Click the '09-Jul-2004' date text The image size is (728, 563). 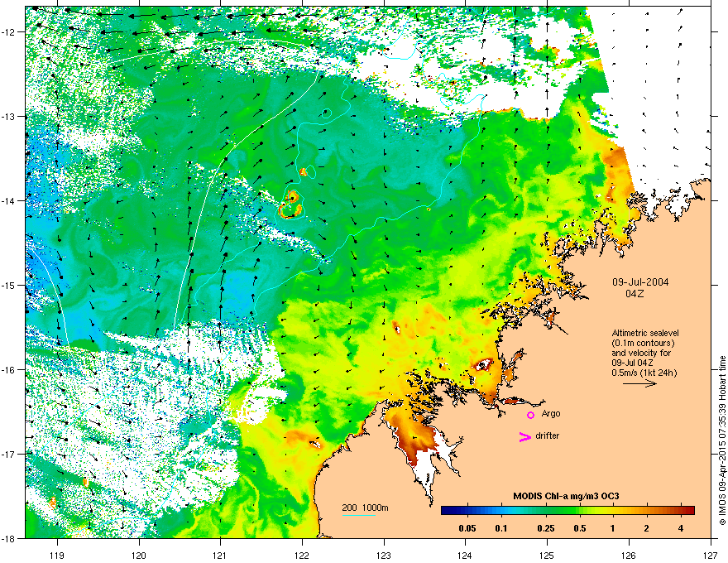640,282
